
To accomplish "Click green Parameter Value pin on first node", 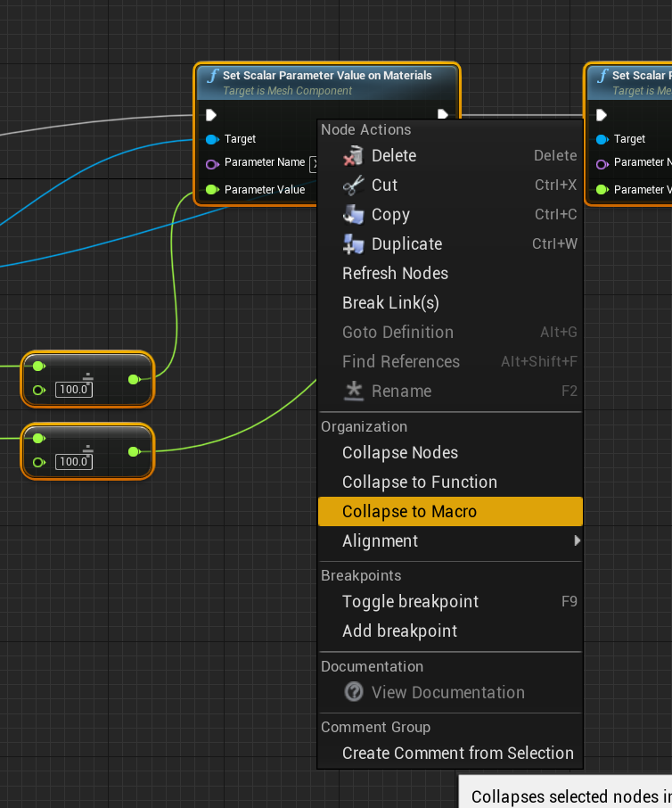I will (x=212, y=190).
